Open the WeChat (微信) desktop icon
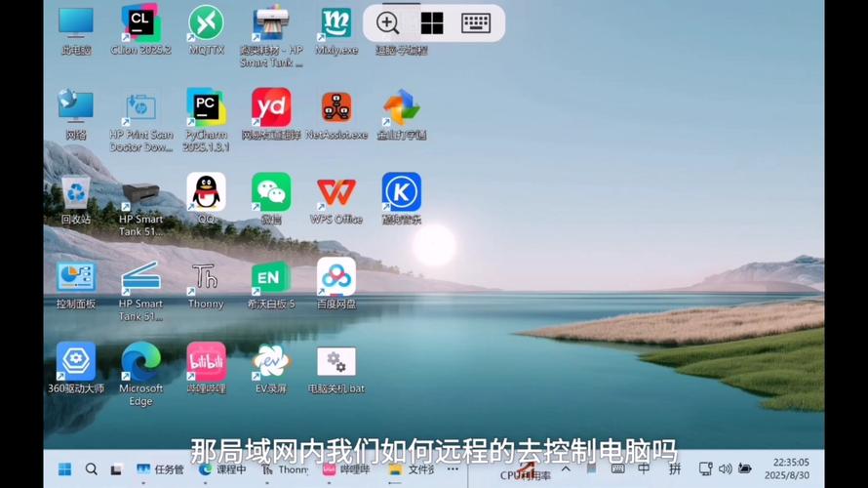This screenshot has height=488, width=868. (x=271, y=192)
